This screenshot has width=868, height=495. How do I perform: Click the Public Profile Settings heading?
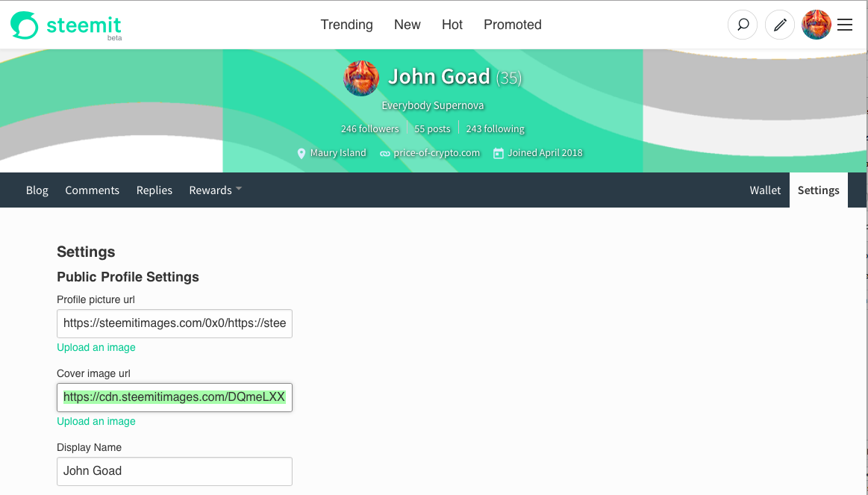pos(128,277)
